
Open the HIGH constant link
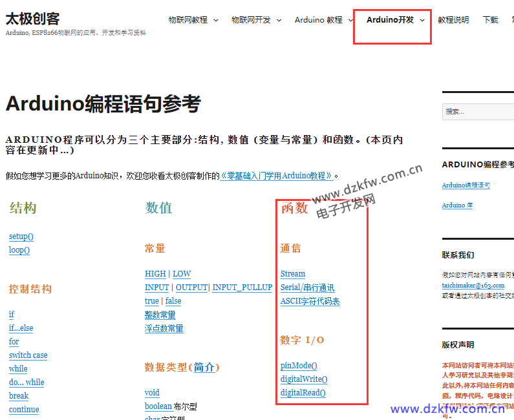pyautogui.click(x=155, y=274)
